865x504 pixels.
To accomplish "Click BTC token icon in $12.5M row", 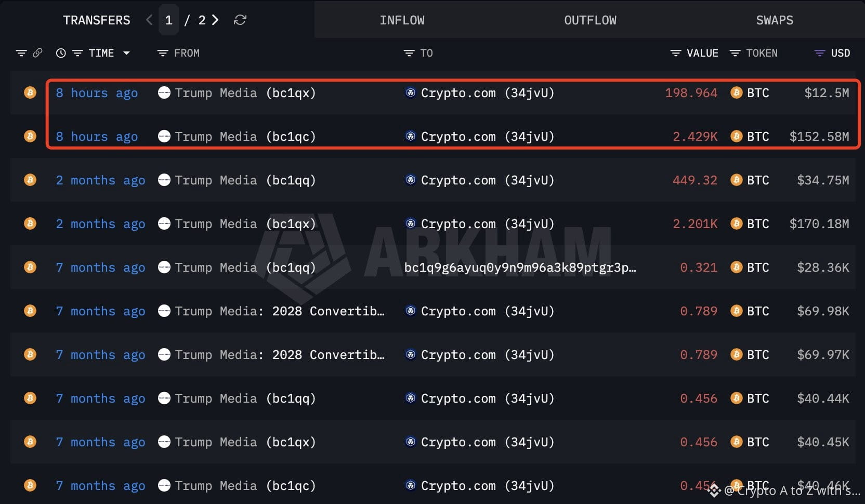I will tap(737, 92).
